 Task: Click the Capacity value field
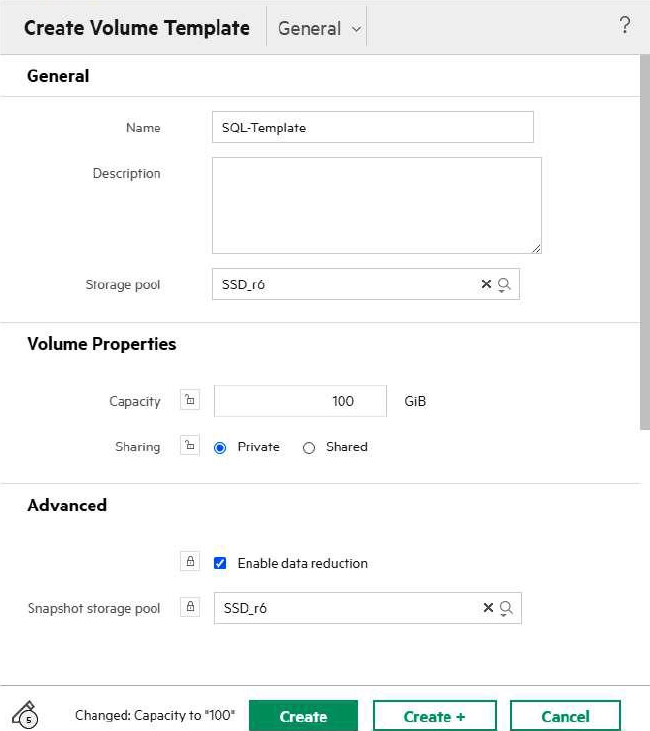(300, 401)
